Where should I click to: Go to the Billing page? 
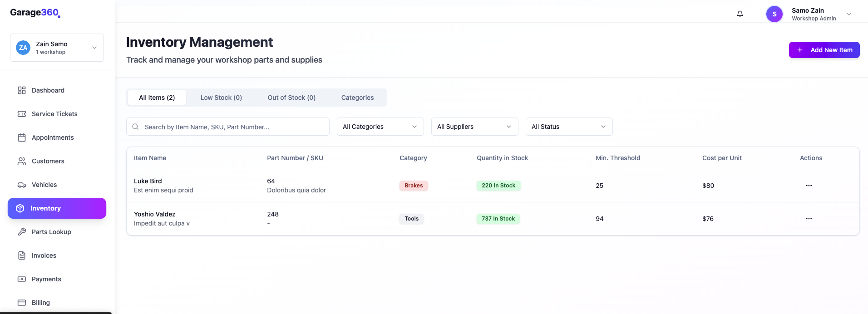(41, 303)
